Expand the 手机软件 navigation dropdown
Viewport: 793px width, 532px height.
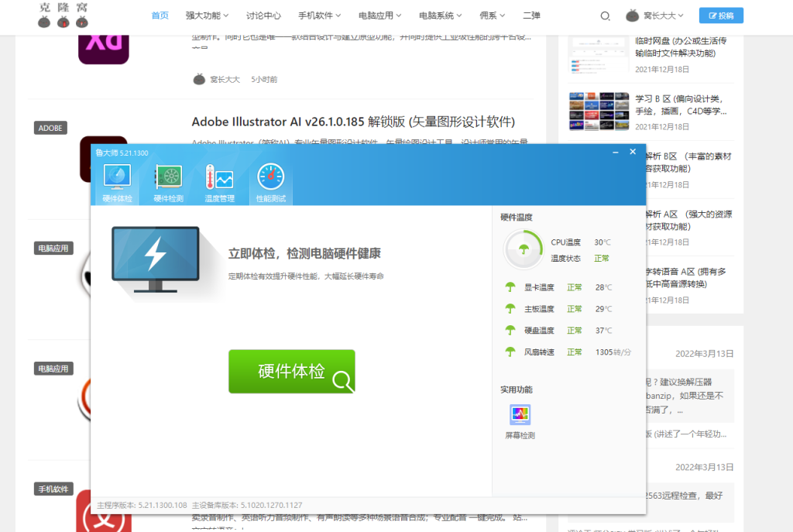[x=320, y=15]
